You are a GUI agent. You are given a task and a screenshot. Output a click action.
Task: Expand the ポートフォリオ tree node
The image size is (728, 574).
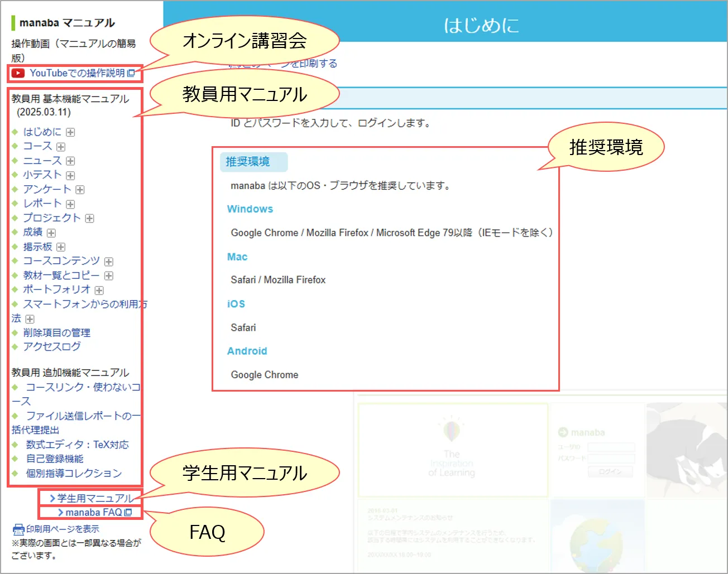(x=99, y=290)
